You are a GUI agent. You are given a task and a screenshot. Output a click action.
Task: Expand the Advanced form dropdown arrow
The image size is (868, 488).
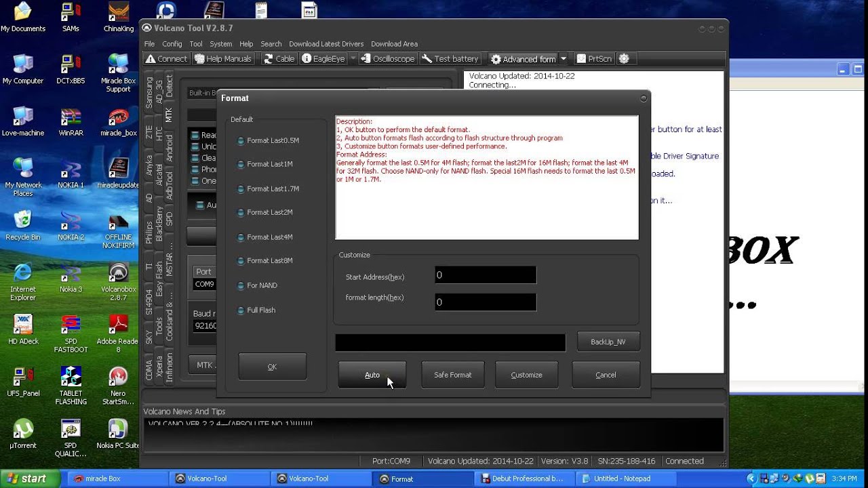[x=564, y=59]
